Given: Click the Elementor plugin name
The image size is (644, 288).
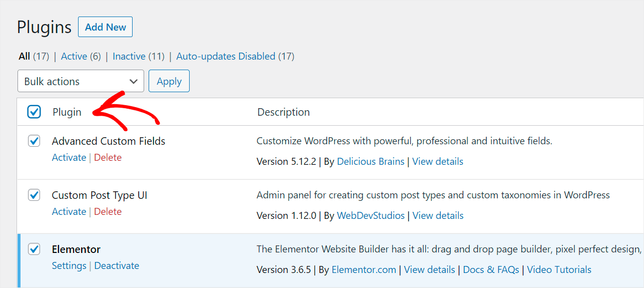Looking at the screenshot, I should 76,249.
